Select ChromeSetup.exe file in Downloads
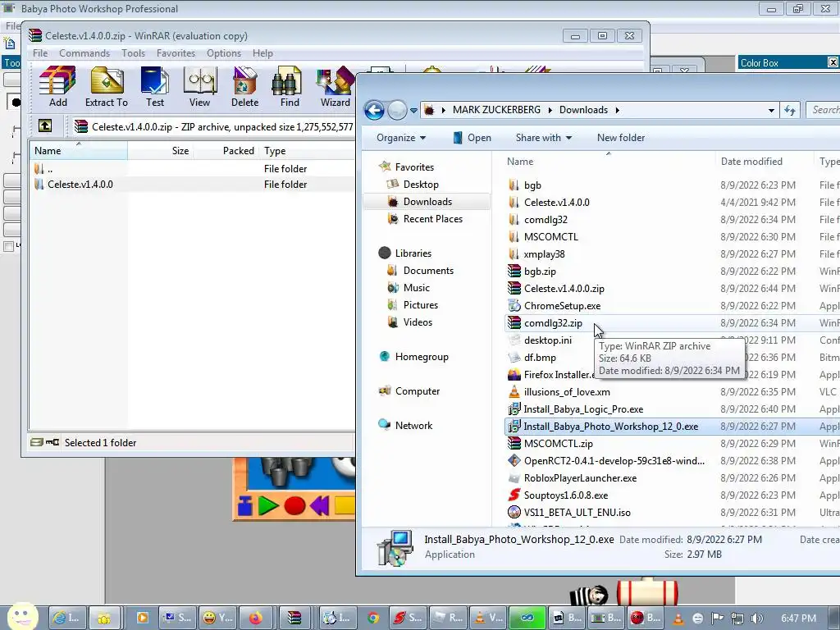 (x=562, y=306)
